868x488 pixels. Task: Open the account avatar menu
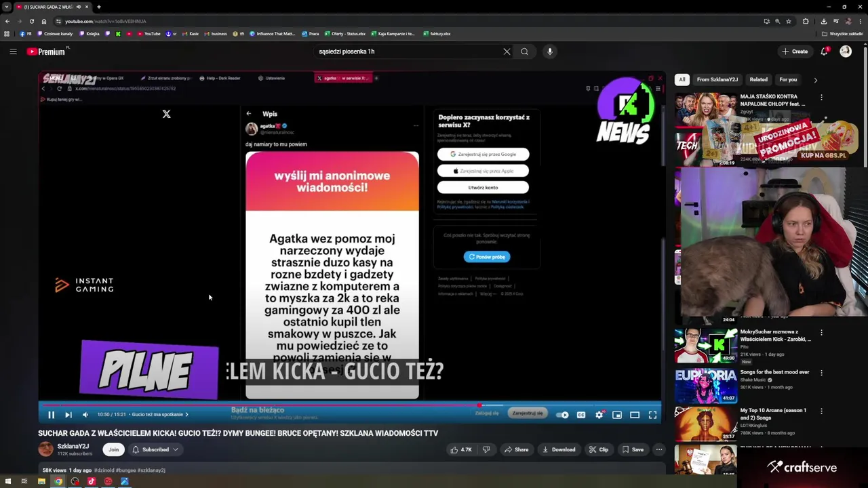(846, 52)
